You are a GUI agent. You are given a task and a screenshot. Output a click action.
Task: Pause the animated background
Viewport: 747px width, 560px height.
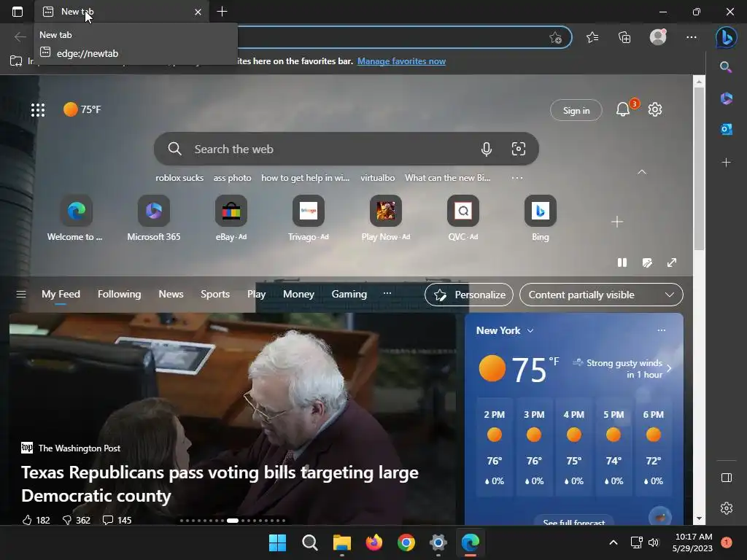pyautogui.click(x=622, y=262)
